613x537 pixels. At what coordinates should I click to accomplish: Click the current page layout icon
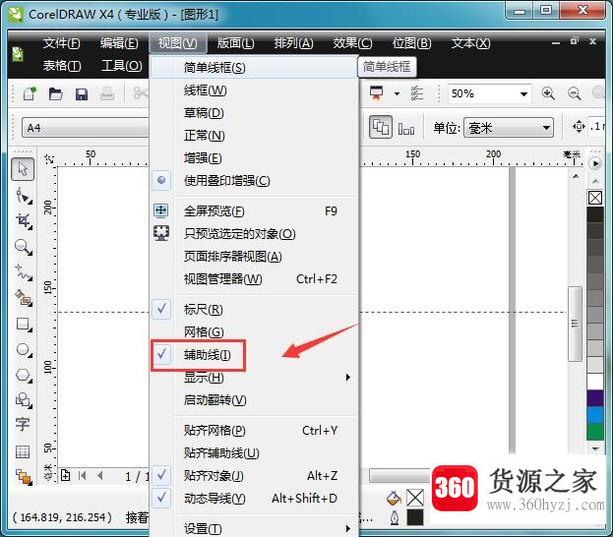(x=381, y=127)
